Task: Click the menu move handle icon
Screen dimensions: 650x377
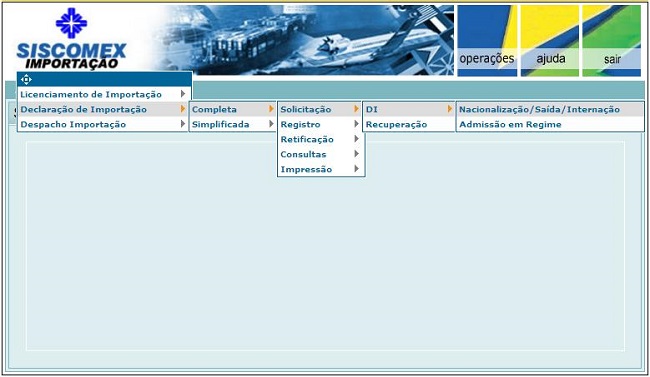Action: (26, 79)
